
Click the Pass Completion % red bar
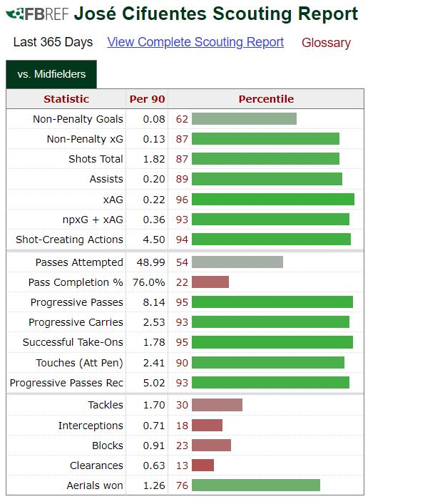[210, 282]
